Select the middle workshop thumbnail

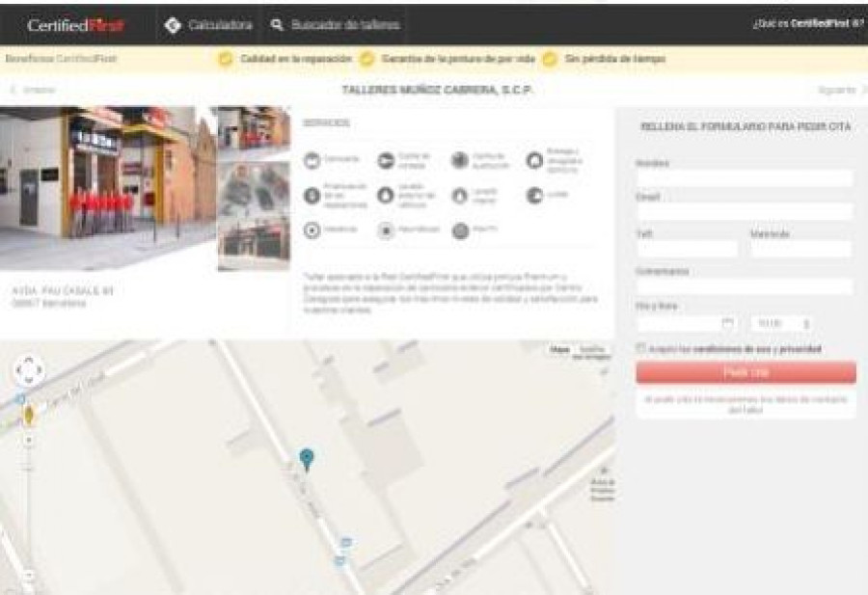point(254,187)
